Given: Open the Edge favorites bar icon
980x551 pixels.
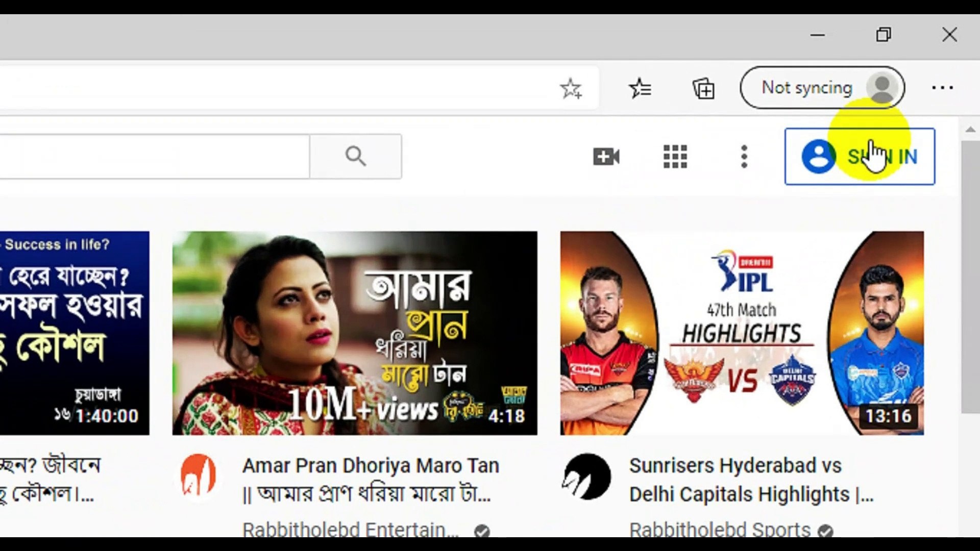Looking at the screenshot, I should 641,88.
